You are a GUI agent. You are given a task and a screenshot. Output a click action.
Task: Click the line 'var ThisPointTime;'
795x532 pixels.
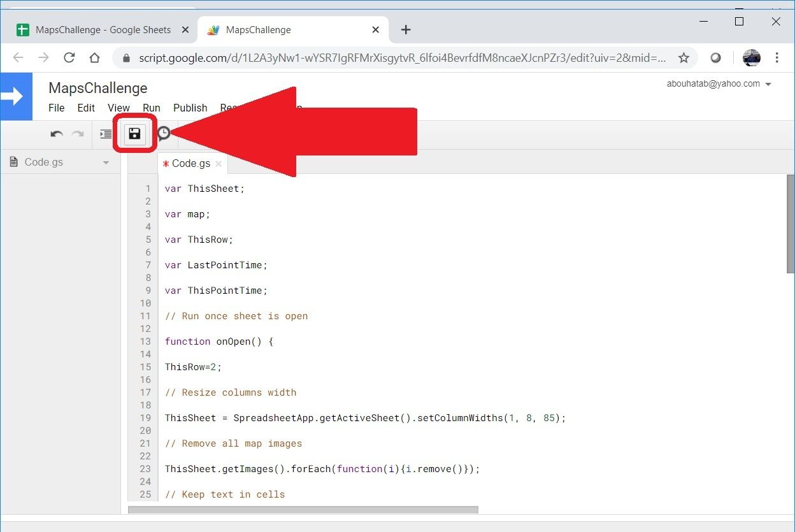coord(216,291)
